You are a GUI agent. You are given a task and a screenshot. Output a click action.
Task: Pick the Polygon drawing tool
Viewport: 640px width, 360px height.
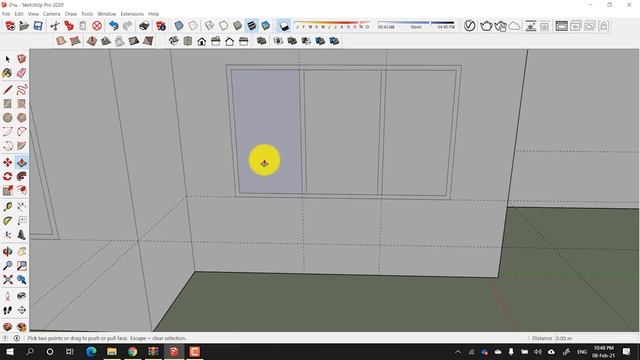coord(22,118)
